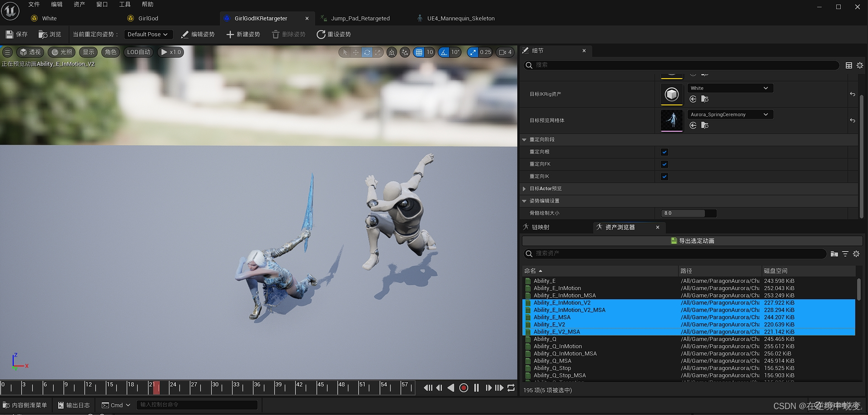
Task: Adjust the bone draw size 8.0 slider
Action: point(689,213)
